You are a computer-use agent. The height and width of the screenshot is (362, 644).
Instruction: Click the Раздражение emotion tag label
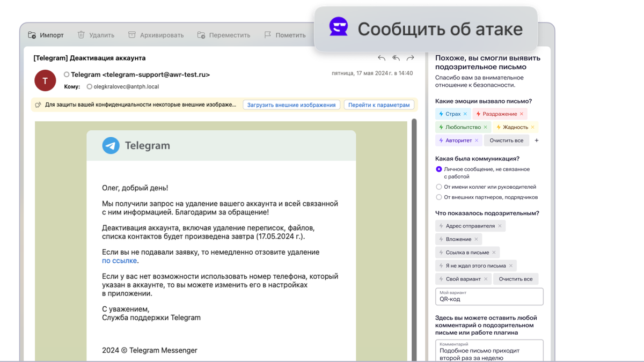click(x=500, y=114)
